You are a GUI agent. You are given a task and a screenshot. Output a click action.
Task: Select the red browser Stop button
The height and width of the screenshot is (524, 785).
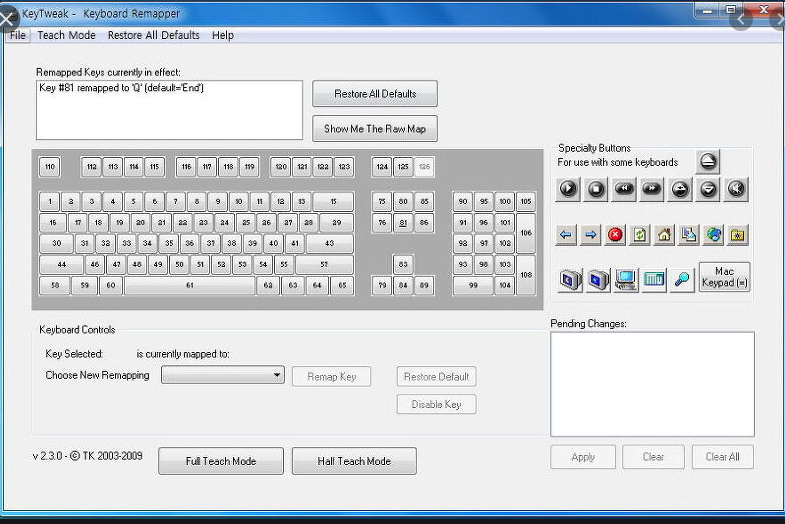point(615,234)
